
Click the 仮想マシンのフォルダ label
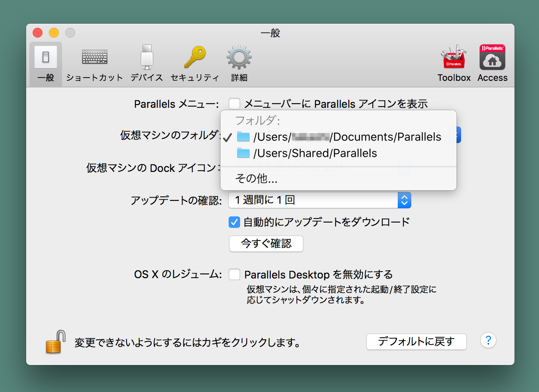[170, 135]
